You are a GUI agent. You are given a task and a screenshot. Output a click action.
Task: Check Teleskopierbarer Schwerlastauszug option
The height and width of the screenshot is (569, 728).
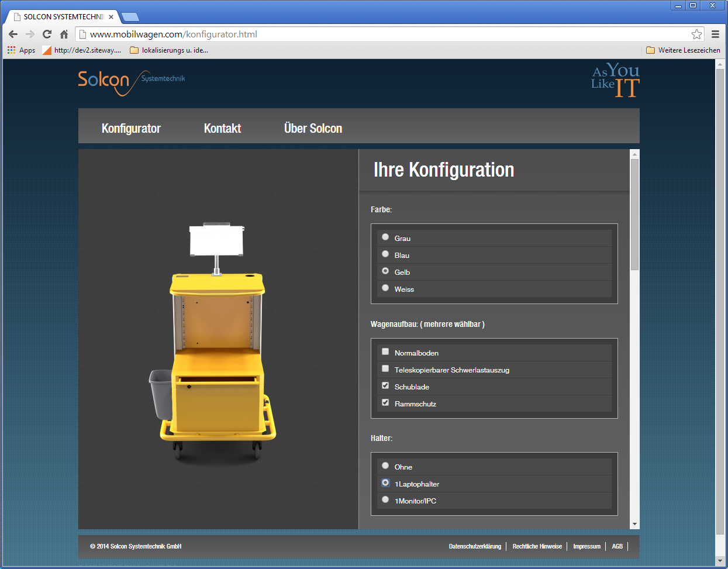[x=385, y=368]
